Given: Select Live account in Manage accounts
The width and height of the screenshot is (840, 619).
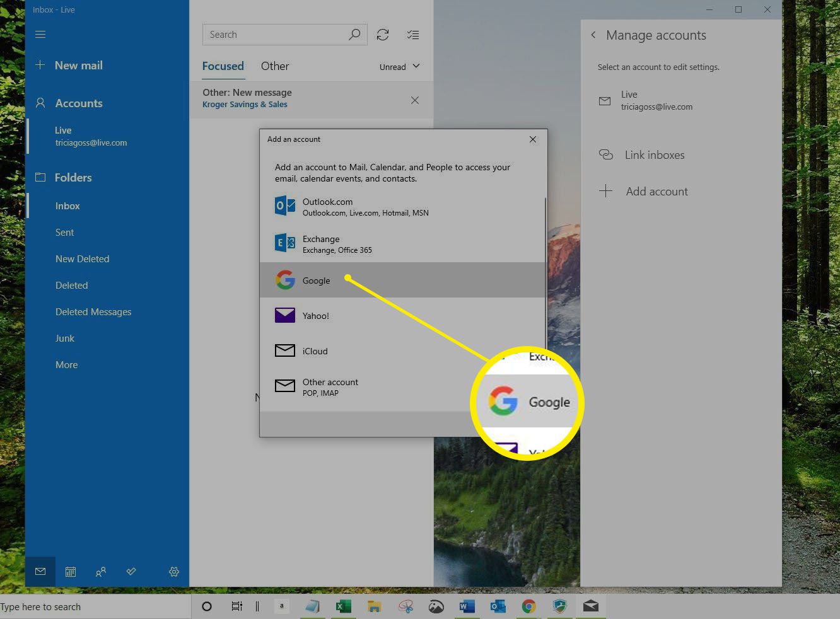Looking at the screenshot, I should coord(680,101).
